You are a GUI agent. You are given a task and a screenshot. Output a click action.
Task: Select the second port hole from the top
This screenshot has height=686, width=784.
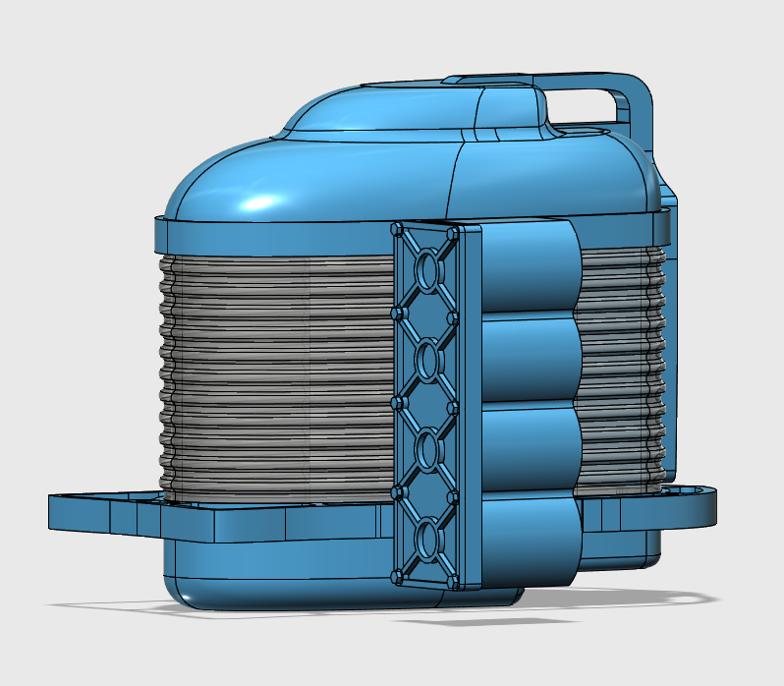tap(427, 361)
